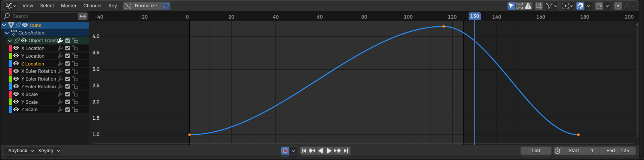The height and width of the screenshot is (160, 644).
Task: Hide the X Location curve
Action: [16, 48]
